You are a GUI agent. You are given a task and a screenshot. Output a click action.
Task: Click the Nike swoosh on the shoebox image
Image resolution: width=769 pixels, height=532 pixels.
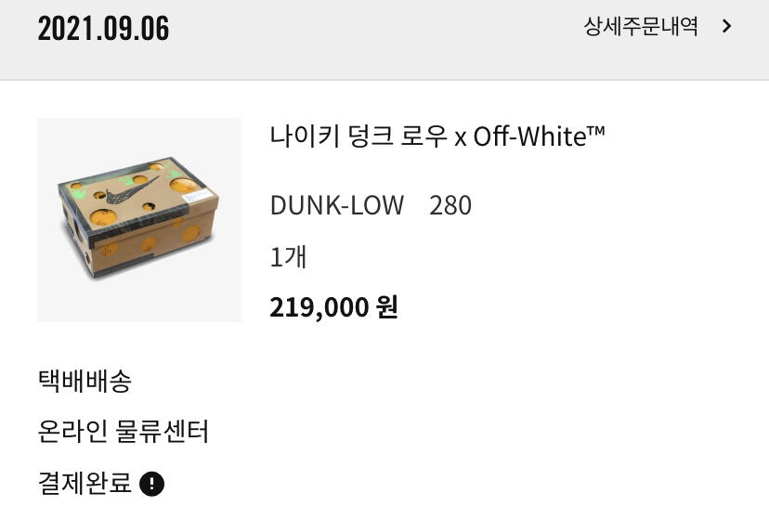coord(130,191)
